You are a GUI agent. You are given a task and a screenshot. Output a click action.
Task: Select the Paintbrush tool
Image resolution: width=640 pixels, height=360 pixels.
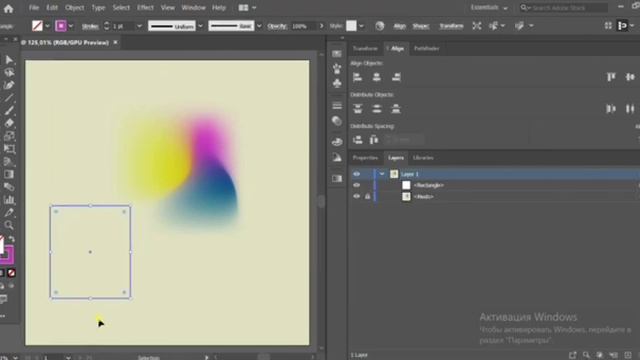tap(9, 111)
